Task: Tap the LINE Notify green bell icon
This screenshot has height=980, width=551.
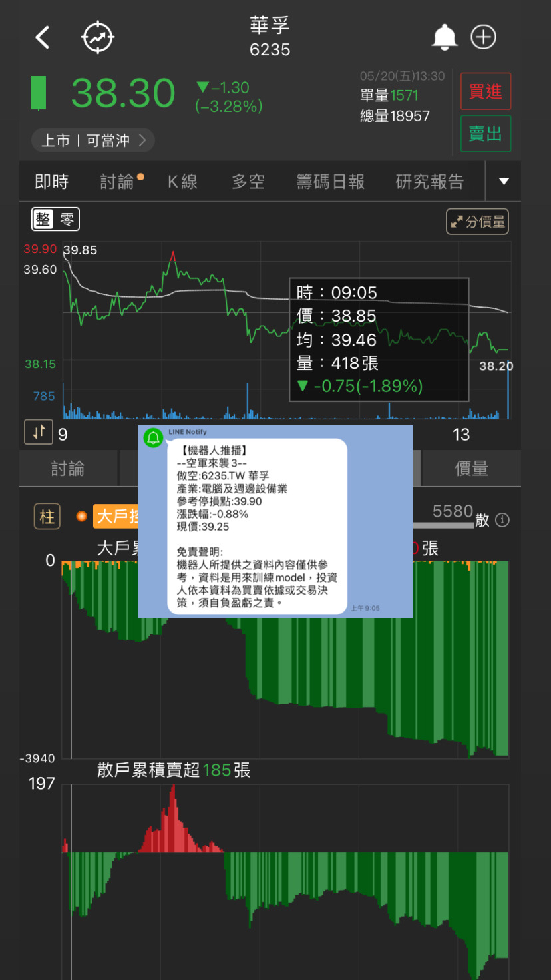Action: (x=154, y=437)
